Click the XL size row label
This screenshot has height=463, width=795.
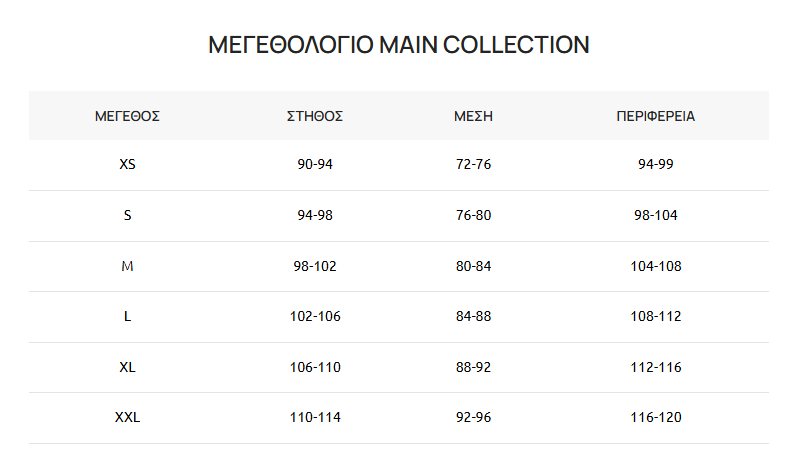click(127, 367)
